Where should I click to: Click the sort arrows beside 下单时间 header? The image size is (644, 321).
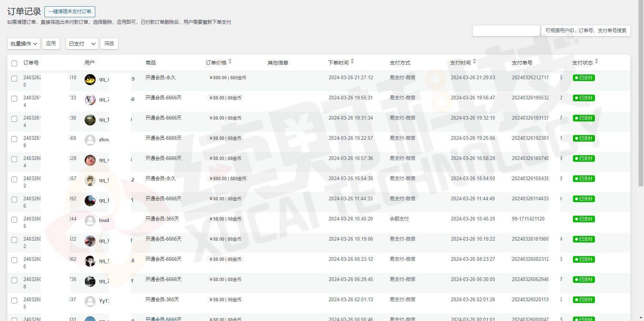point(352,62)
